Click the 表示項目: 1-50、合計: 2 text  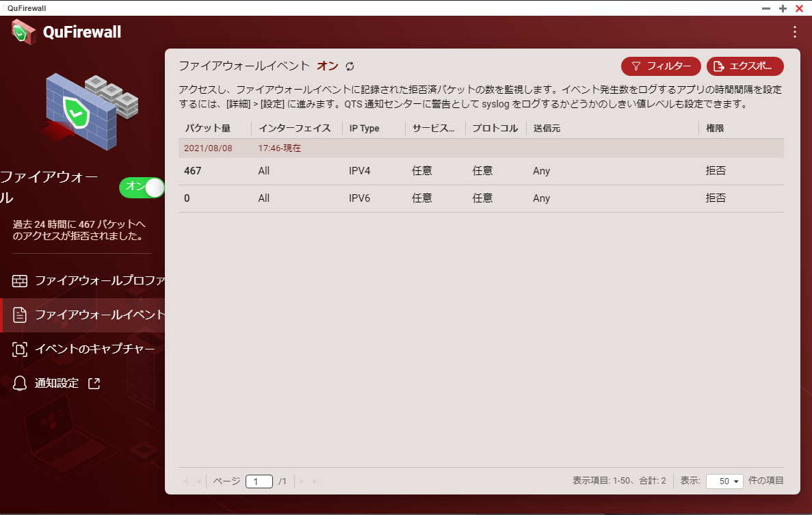pyautogui.click(x=619, y=481)
